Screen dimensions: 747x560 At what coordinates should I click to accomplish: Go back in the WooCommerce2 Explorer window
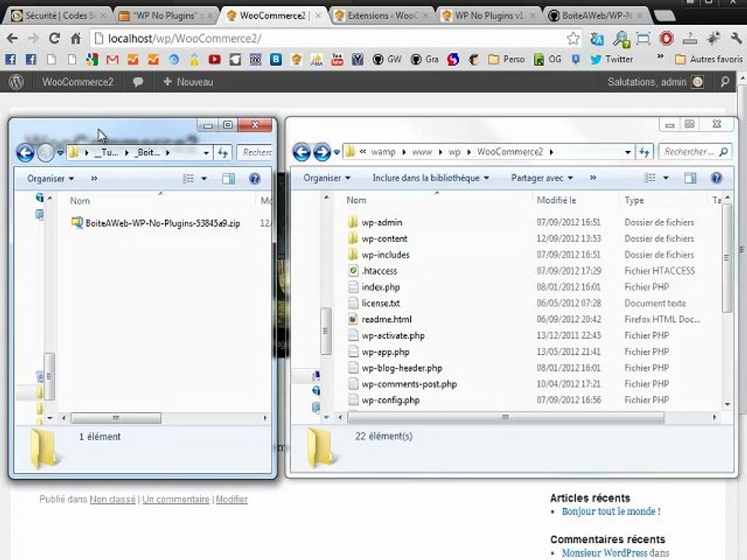click(x=302, y=152)
